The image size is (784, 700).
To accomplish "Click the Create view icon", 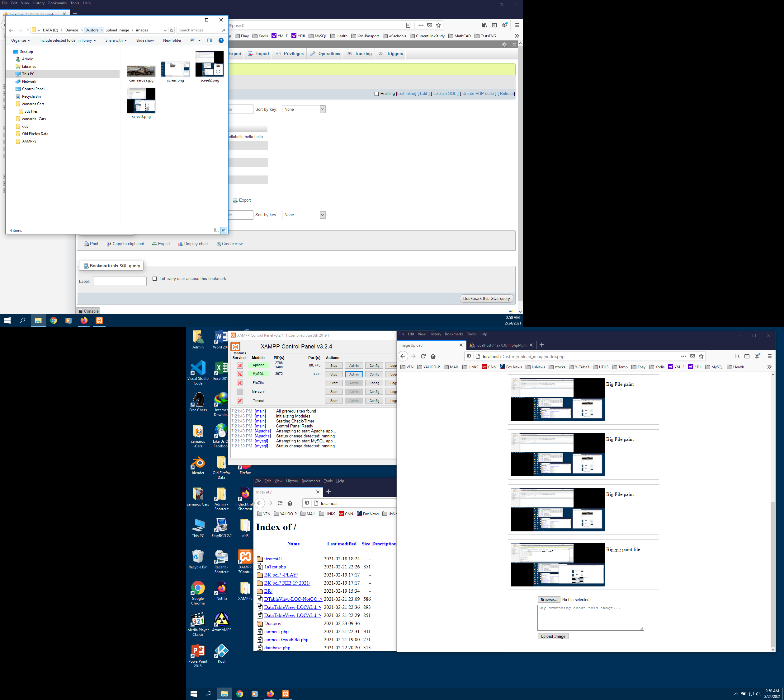I will tap(218, 244).
